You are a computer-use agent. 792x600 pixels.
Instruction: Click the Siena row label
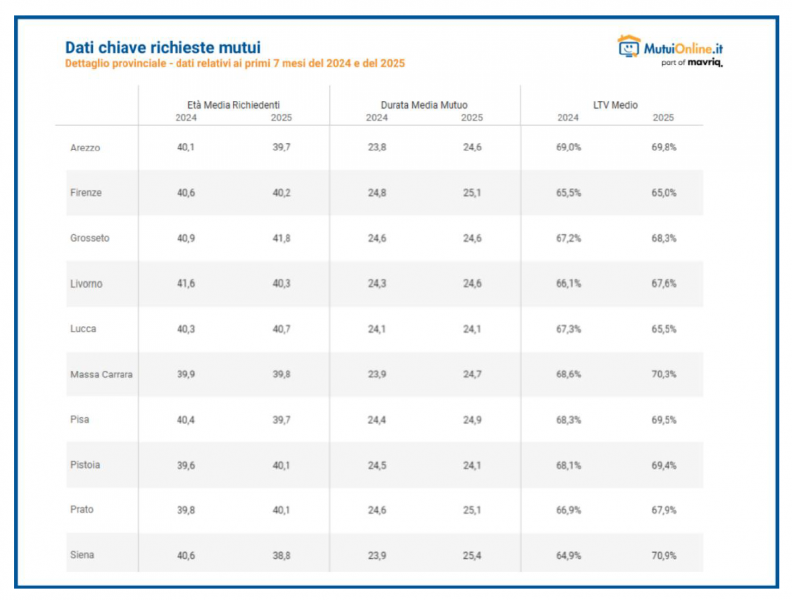click(83, 555)
